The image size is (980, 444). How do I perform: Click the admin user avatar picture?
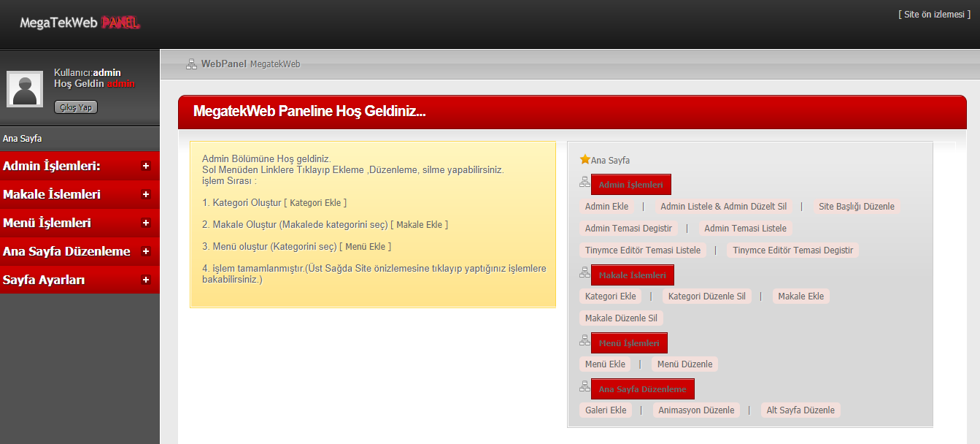(25, 89)
